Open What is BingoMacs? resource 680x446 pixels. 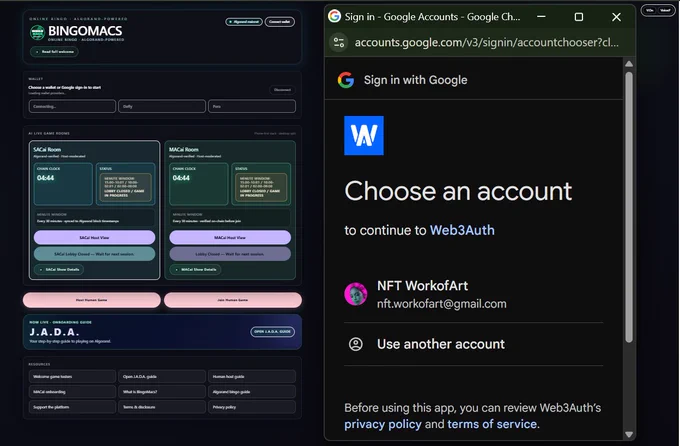click(x=162, y=392)
